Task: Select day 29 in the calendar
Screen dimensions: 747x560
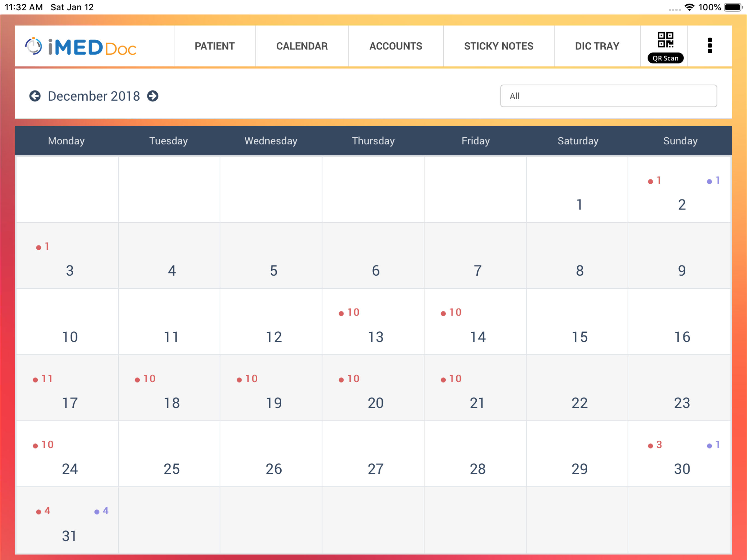Action: point(577,454)
